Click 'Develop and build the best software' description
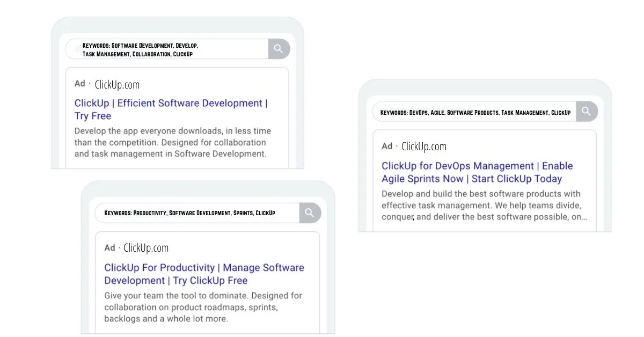 [x=484, y=205]
